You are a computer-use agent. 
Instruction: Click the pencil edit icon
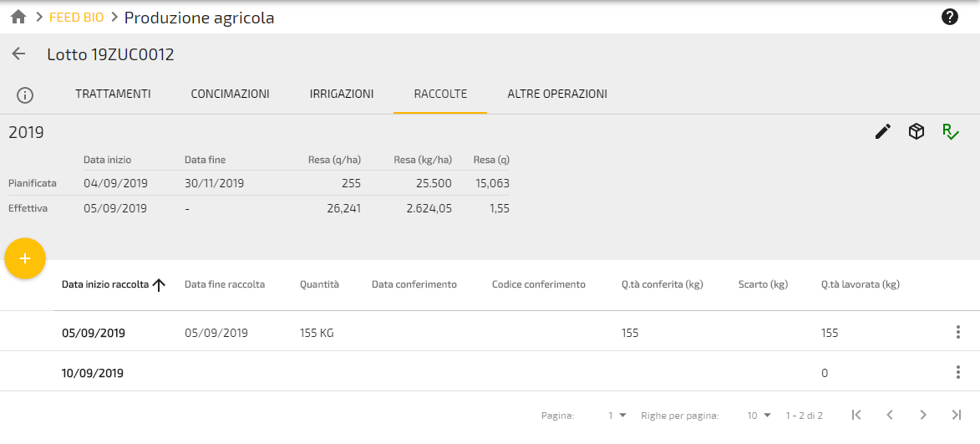point(883,131)
